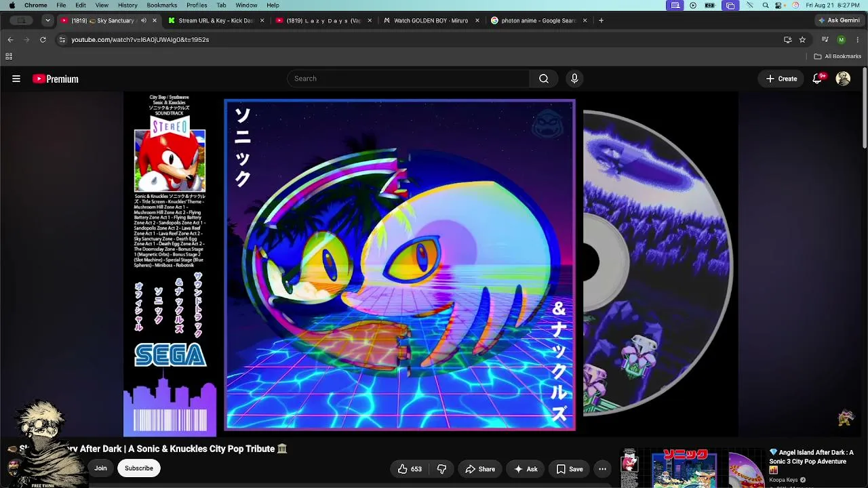Screen dimensions: 868x488
Task: Start voice search with microphone icon
Action: coord(574,79)
